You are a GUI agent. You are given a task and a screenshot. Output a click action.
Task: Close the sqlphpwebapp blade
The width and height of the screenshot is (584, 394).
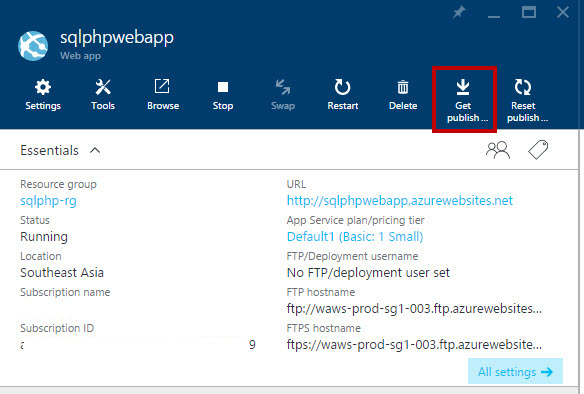pyautogui.click(x=563, y=12)
